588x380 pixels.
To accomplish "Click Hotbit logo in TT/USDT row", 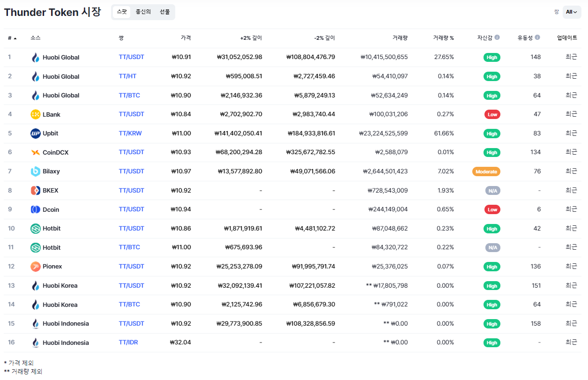I will click(x=36, y=229).
